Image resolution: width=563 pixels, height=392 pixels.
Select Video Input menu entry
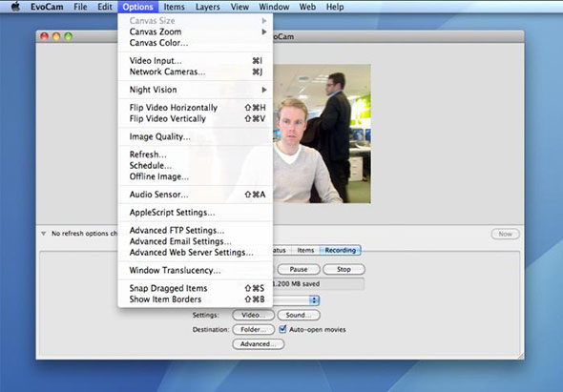[x=196, y=61]
